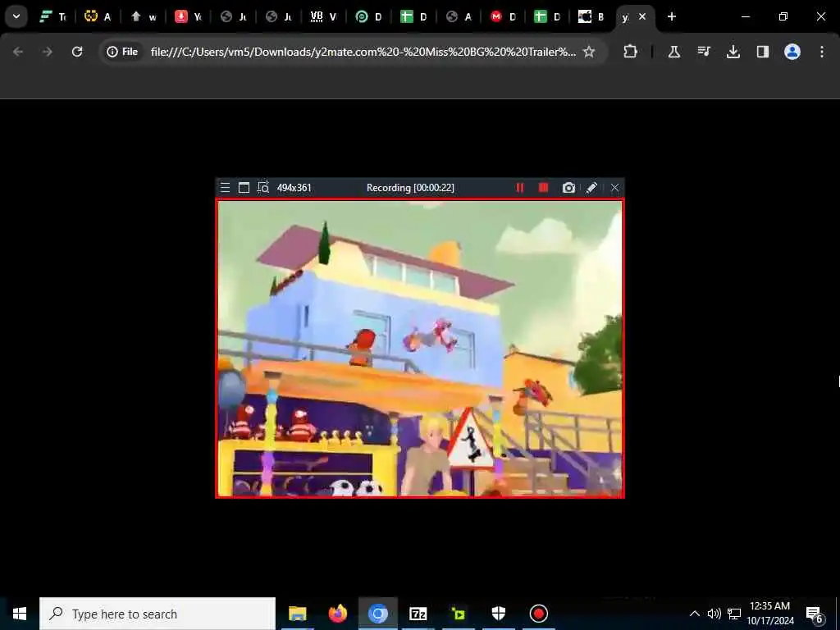Switch to the B tab beside the active tab
This screenshot has width=840, height=630.
pos(592,16)
